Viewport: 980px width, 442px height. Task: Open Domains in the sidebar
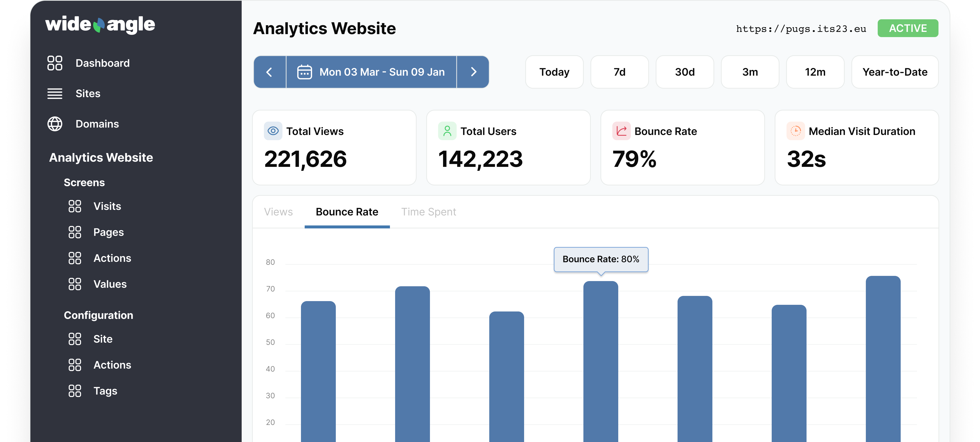click(x=97, y=124)
